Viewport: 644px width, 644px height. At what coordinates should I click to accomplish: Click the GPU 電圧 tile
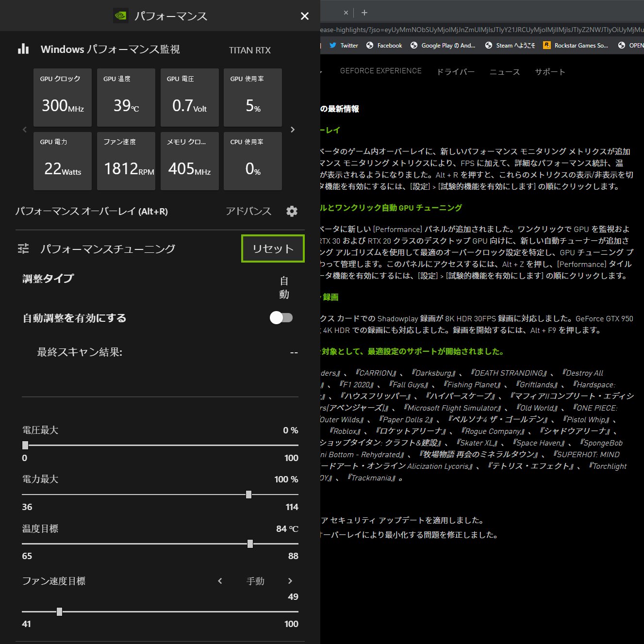(190, 98)
